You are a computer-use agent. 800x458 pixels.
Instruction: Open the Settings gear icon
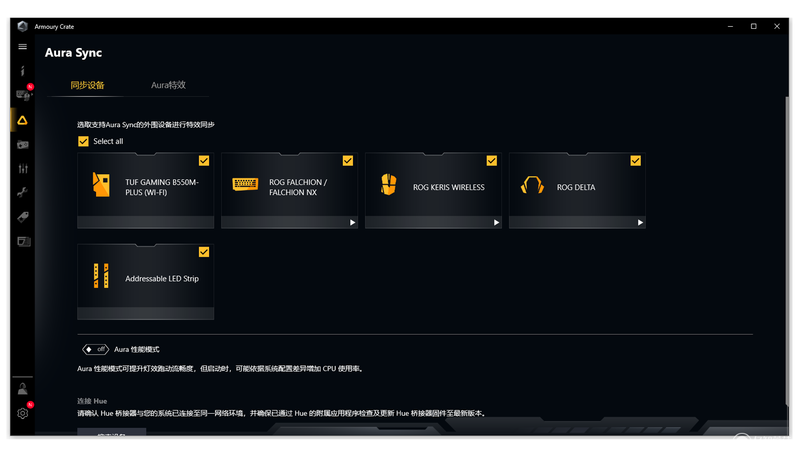[23, 413]
